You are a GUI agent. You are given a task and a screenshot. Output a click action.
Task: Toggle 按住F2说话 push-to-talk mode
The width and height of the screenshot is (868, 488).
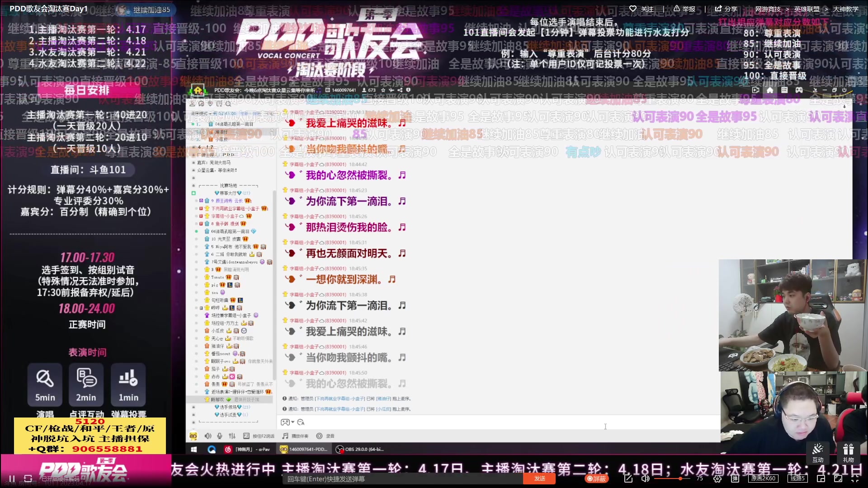point(259,436)
